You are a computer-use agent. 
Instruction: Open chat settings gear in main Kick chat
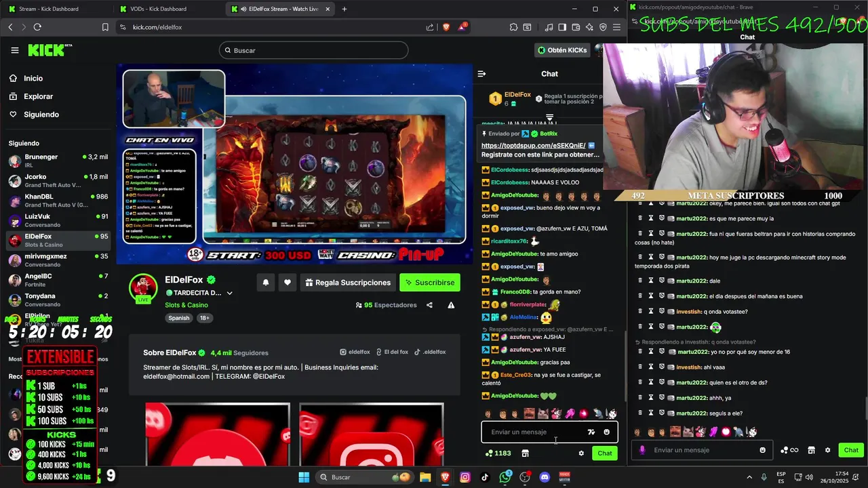click(x=581, y=453)
